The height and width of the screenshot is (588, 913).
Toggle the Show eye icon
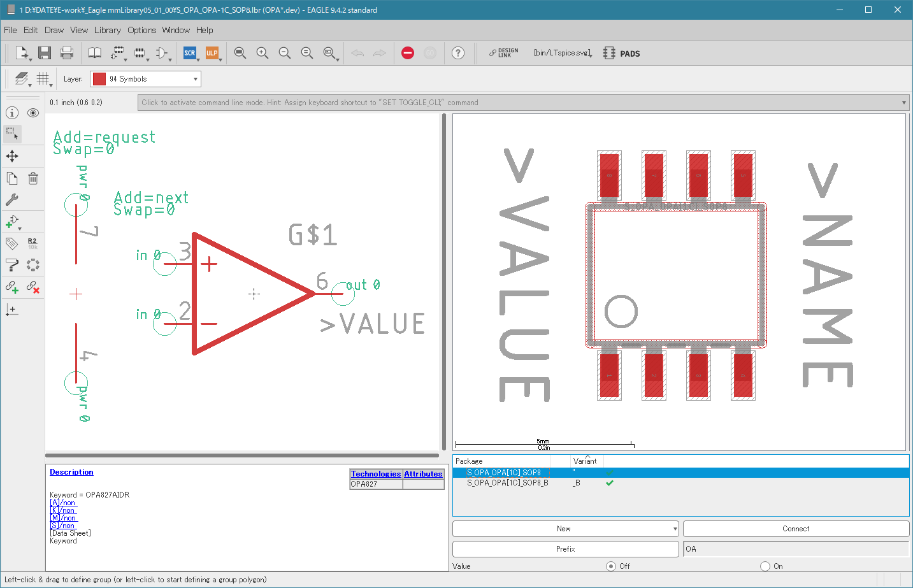pyautogui.click(x=33, y=113)
